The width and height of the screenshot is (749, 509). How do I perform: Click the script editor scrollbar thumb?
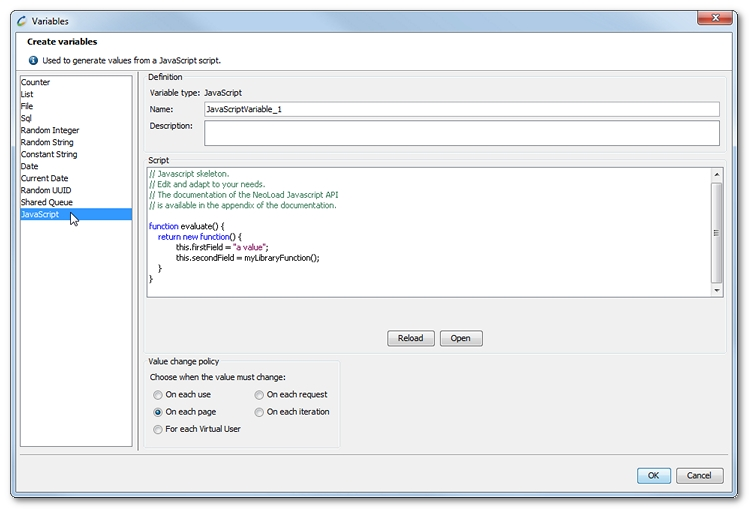coord(716,232)
